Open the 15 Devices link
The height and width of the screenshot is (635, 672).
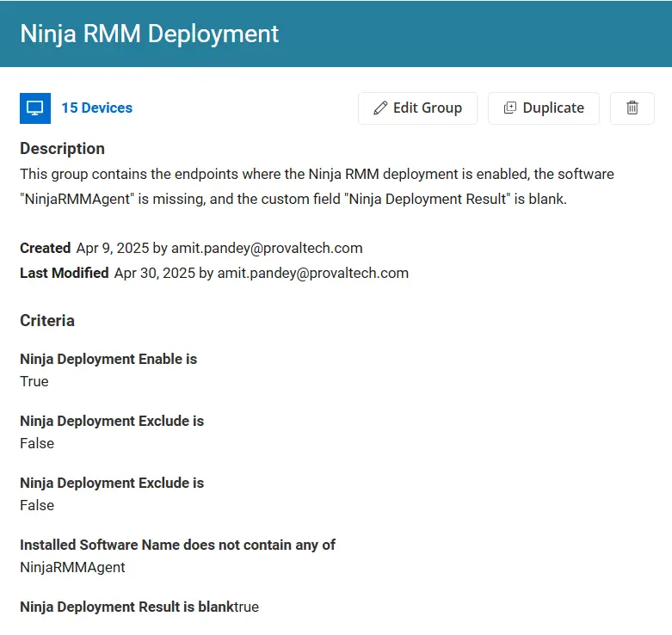pyautogui.click(x=97, y=108)
